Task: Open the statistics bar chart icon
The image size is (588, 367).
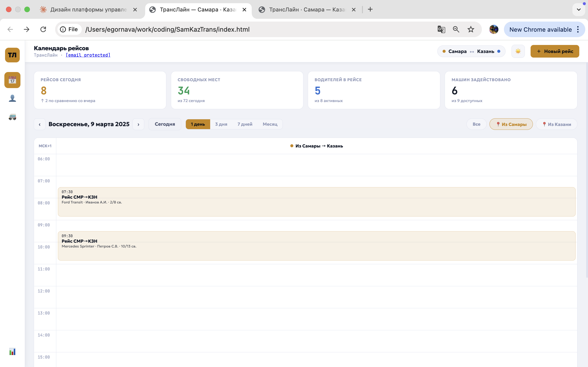Action: (12, 351)
